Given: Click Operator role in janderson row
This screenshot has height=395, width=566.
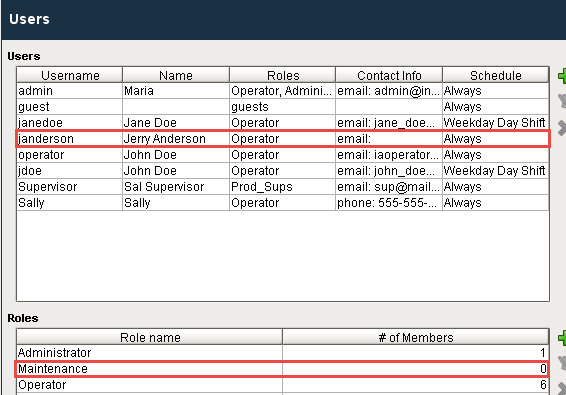Looking at the screenshot, I should click(283, 139).
